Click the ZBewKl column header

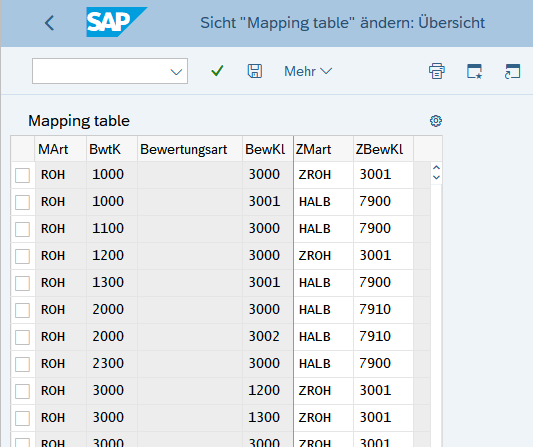click(383, 149)
